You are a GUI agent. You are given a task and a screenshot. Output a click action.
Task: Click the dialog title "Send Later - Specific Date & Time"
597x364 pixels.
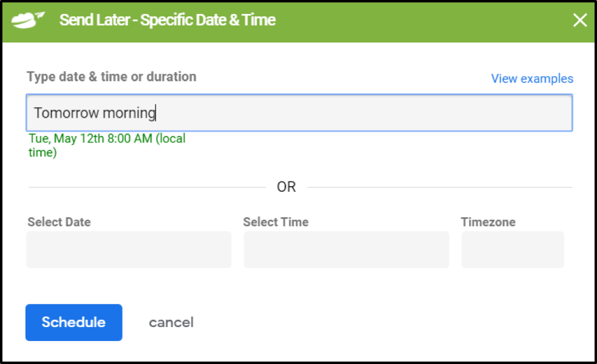(168, 20)
